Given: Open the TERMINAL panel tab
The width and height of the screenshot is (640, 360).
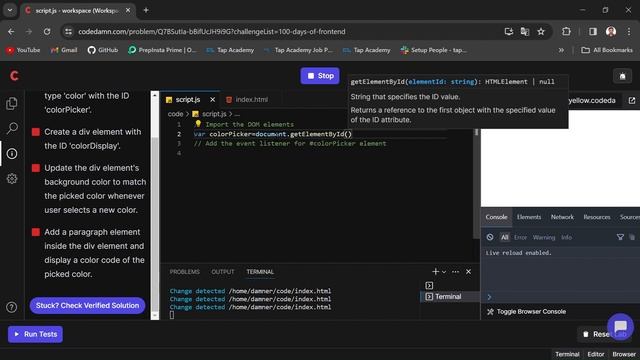Looking at the screenshot, I should coord(260,272).
